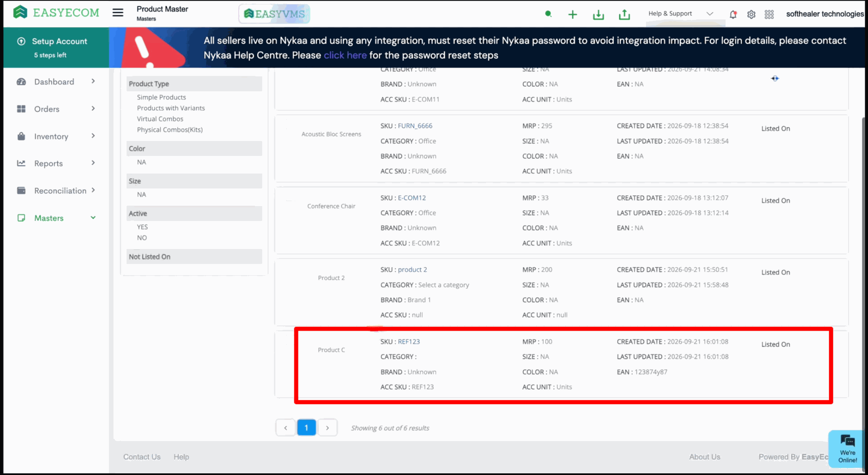Expand the Reports menu chevron
Viewport: 868px width, 475px height.
coord(93,163)
